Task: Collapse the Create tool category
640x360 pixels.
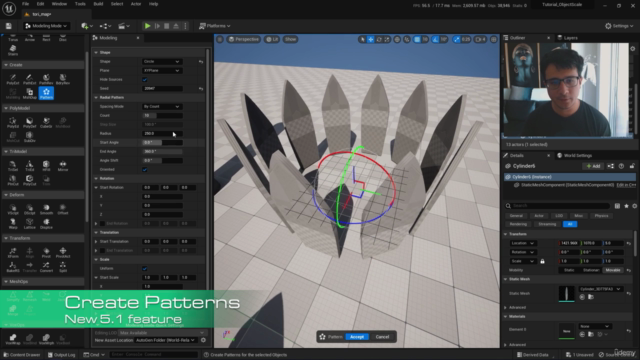Action: (x=6, y=65)
